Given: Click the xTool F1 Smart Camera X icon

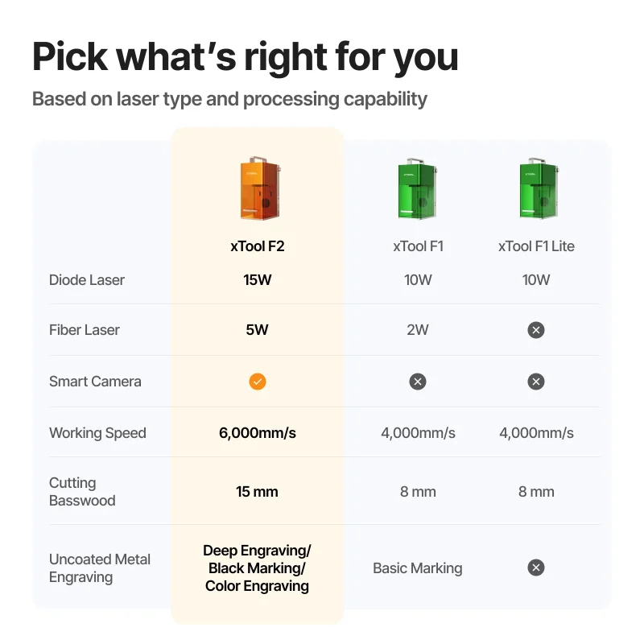Looking at the screenshot, I should click(x=418, y=382).
